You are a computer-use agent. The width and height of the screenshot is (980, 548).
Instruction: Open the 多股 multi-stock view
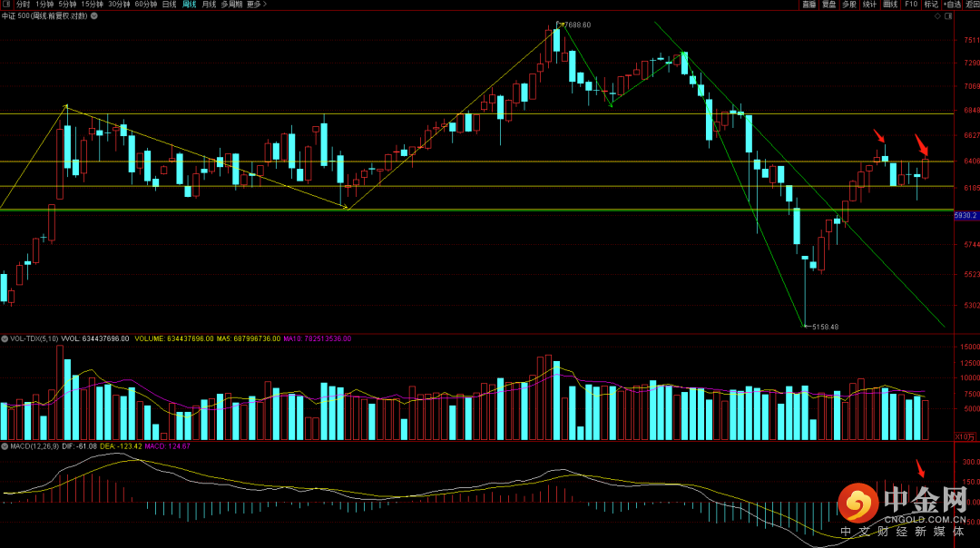(x=849, y=5)
